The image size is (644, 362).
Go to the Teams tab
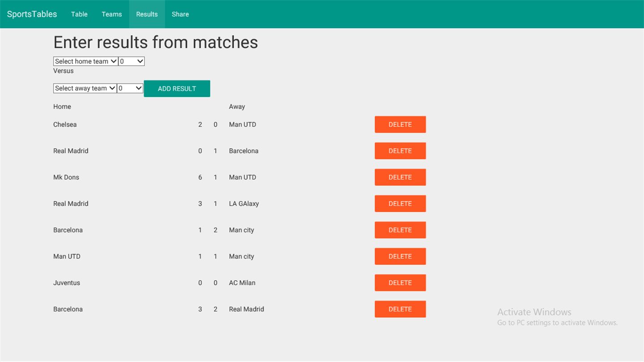pos(111,14)
